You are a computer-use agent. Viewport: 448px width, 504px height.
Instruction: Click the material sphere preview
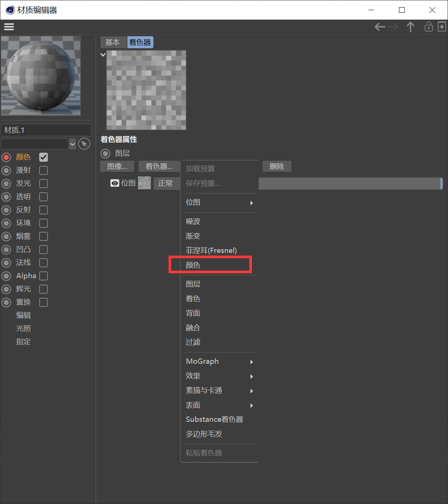tap(41, 76)
